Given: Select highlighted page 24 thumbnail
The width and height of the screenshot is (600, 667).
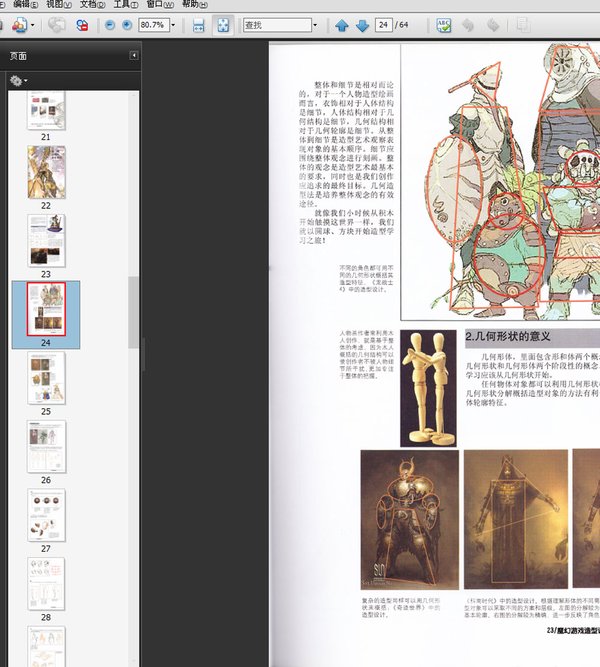Looking at the screenshot, I should pyautogui.click(x=46, y=309).
